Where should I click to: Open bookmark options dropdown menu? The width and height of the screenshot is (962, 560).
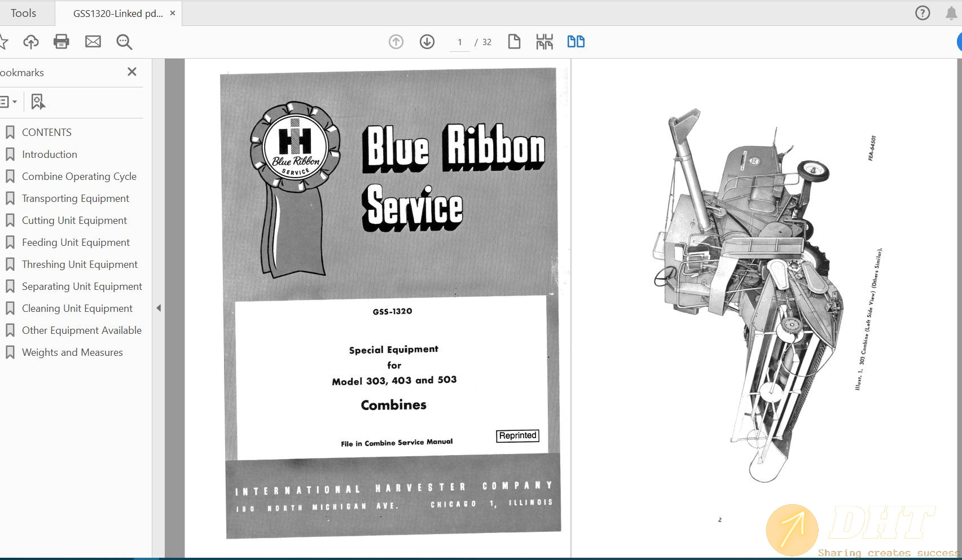click(x=8, y=102)
